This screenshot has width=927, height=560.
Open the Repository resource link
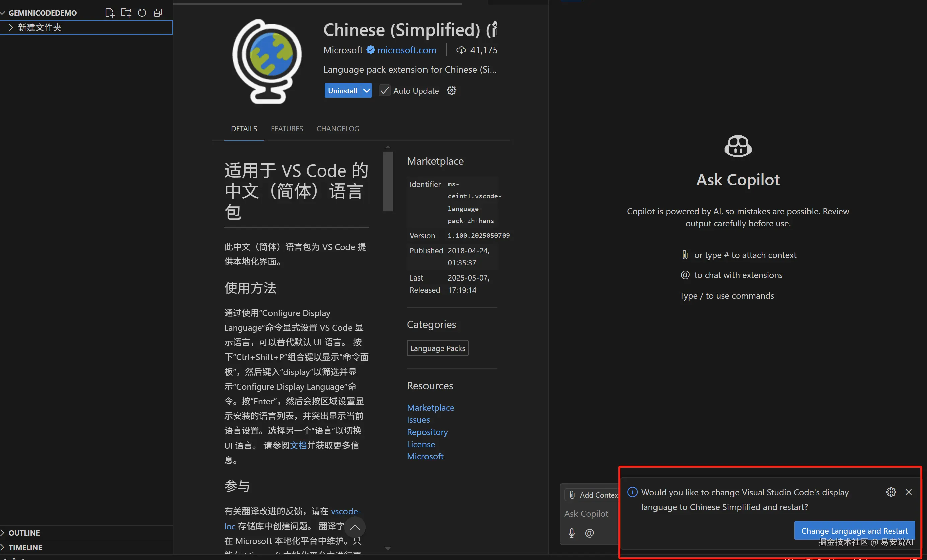point(427,432)
